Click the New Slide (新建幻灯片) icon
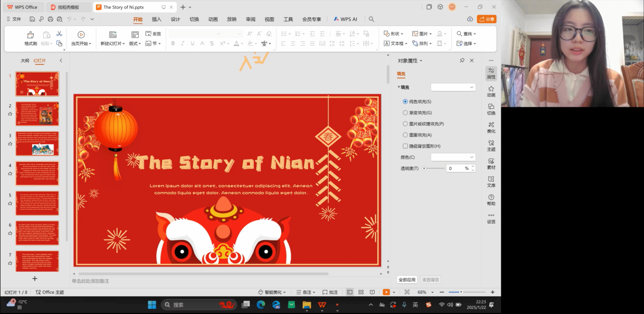The image size is (644, 314). tap(113, 35)
